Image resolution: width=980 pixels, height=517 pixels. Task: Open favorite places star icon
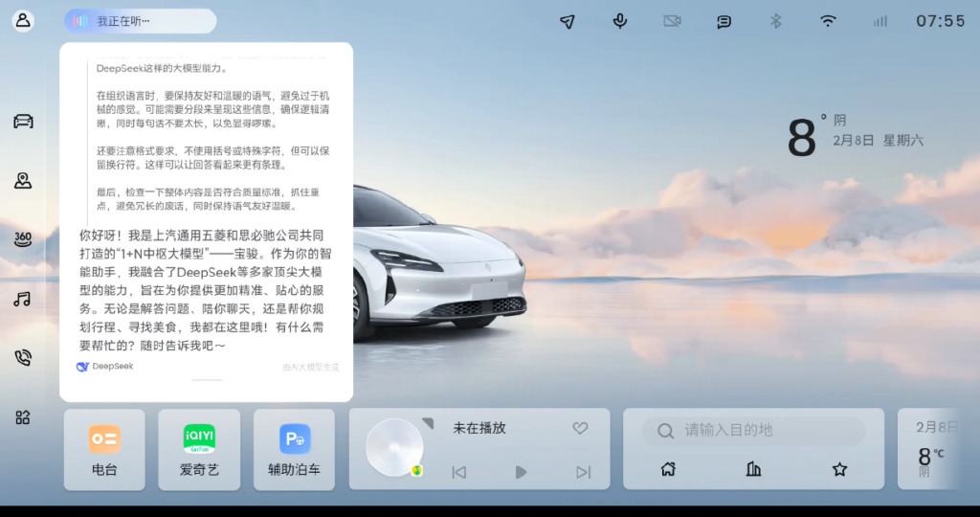point(839,469)
